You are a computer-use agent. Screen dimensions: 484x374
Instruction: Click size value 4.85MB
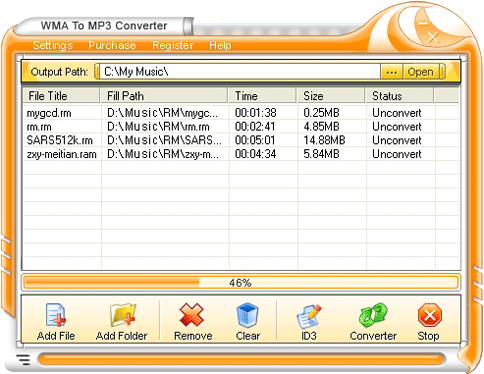coord(321,127)
